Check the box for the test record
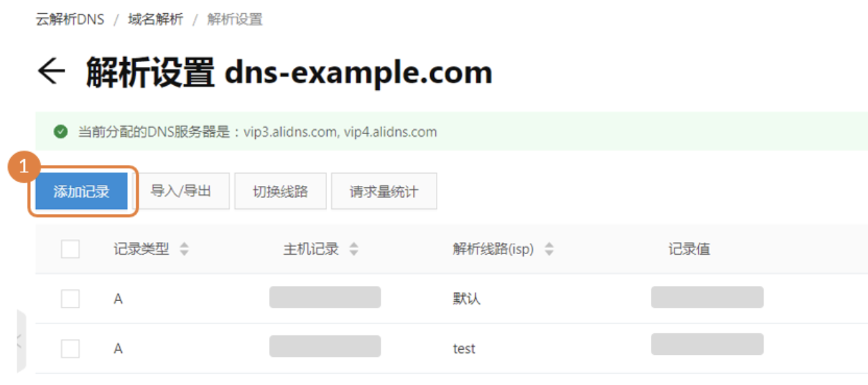This screenshot has width=868, height=385. tap(70, 348)
